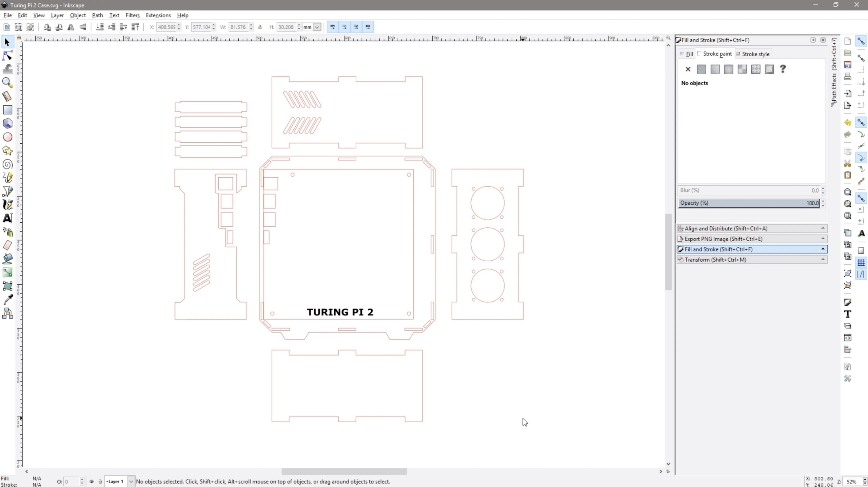The image size is (868, 487).
Task: Select the Text tool in toolbox
Action: tap(7, 218)
